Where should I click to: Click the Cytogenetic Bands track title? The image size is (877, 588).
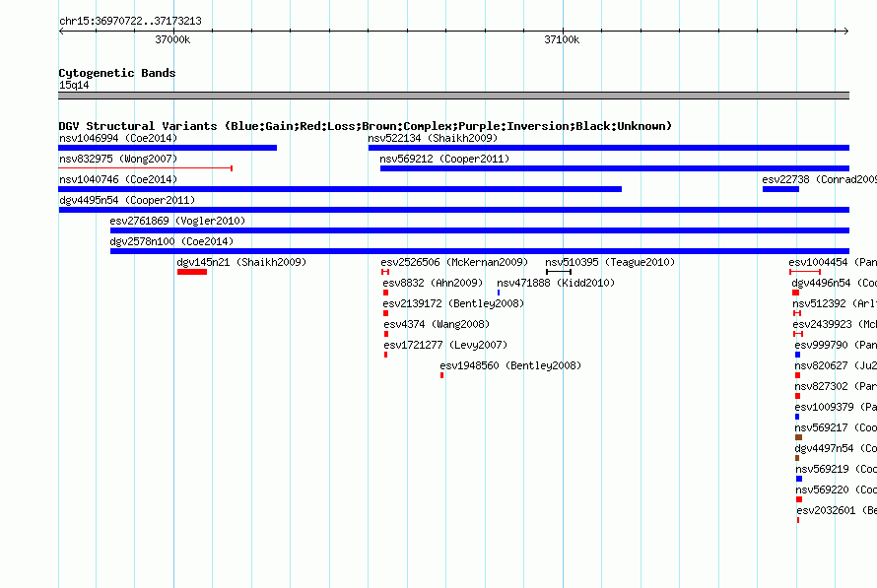[x=117, y=73]
